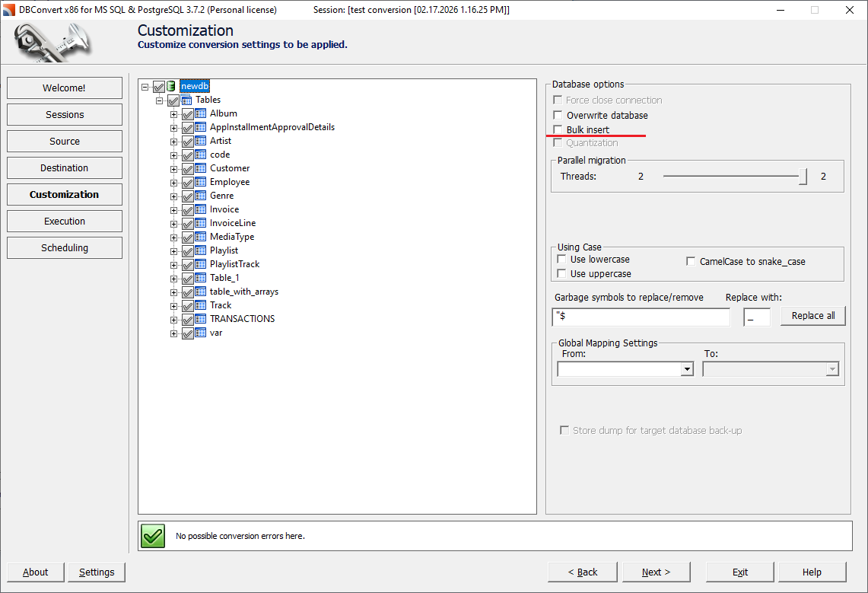
Task: Open Help
Action: tap(812, 572)
